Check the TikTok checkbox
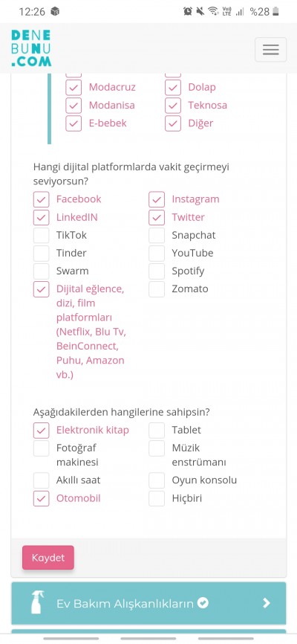Viewport: 297px width, 644px height. pyautogui.click(x=41, y=235)
